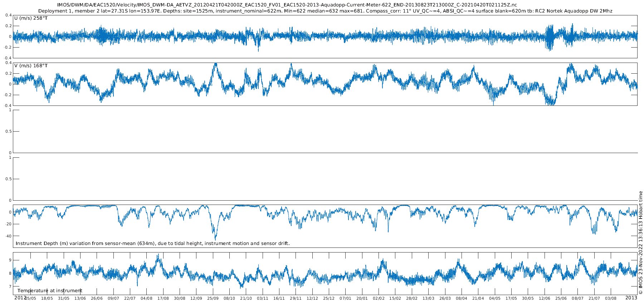This screenshot has width=644, height=304.
Task: Click the '13/06' date tick label
Action: pyautogui.click(x=80, y=299)
